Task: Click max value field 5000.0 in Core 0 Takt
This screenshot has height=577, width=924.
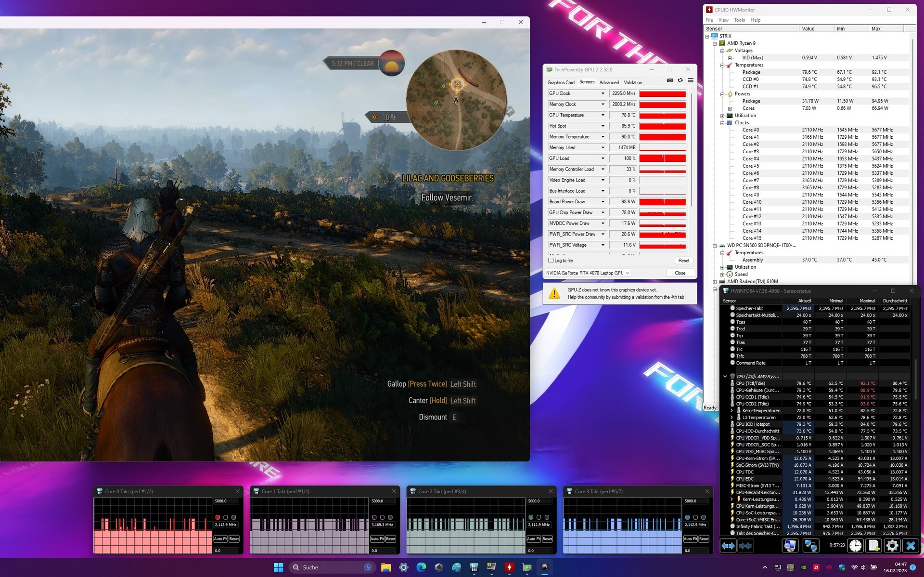Action: coord(226,501)
